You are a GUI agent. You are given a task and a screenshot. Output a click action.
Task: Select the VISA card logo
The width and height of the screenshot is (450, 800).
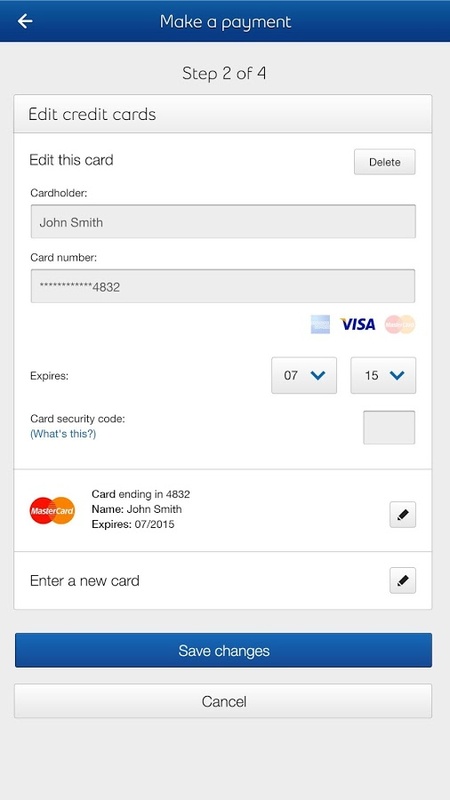point(358,324)
